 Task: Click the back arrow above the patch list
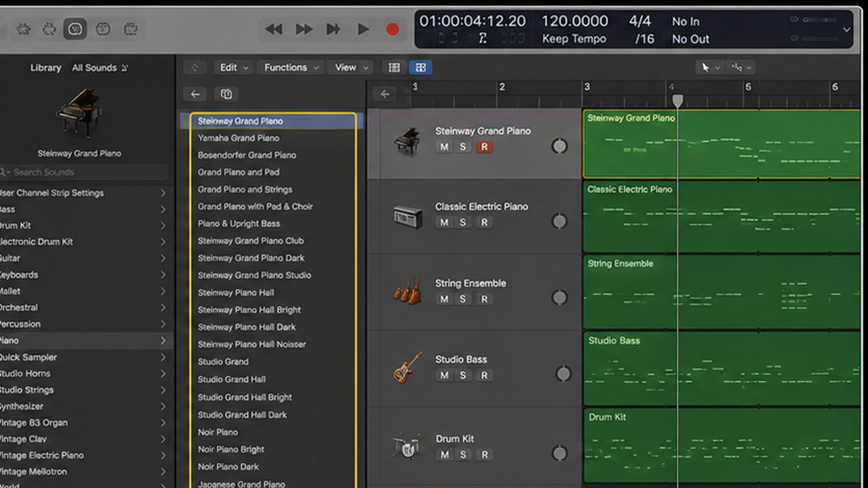(x=195, y=94)
